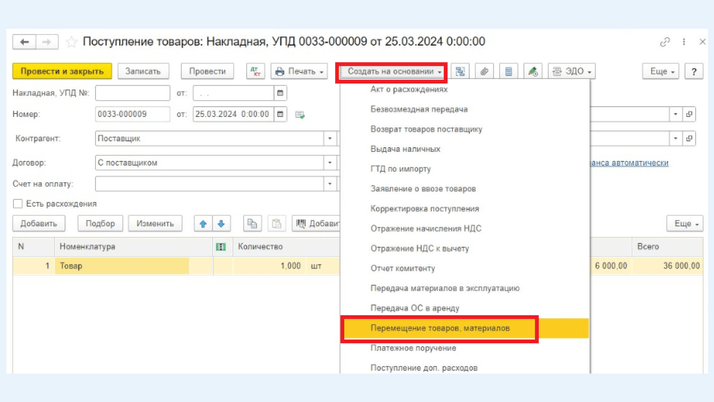Screen dimensions: 714x402
Task: Click Всего cell 36 000,00
Action: click(667, 266)
